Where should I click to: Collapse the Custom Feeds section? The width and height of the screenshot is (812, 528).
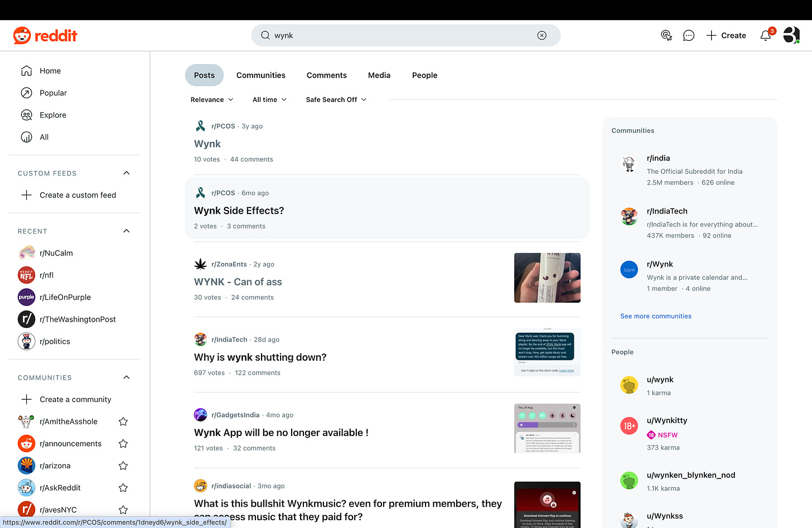tap(127, 173)
